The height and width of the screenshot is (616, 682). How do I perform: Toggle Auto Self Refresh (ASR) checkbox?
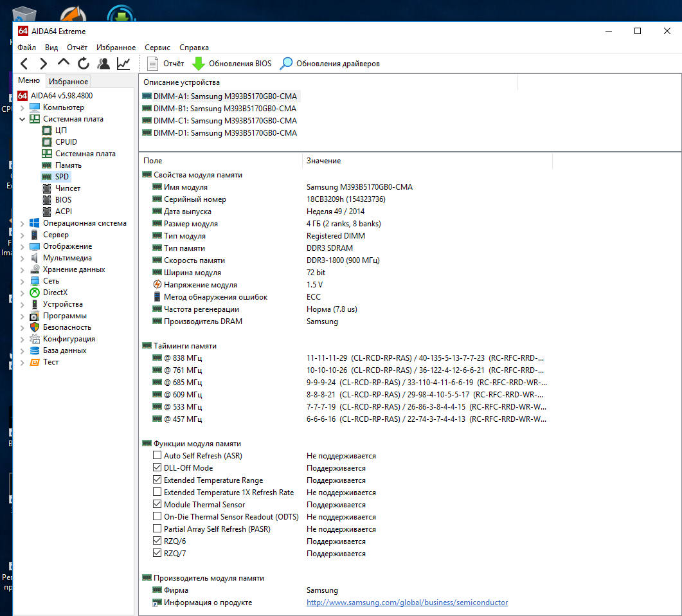click(157, 455)
